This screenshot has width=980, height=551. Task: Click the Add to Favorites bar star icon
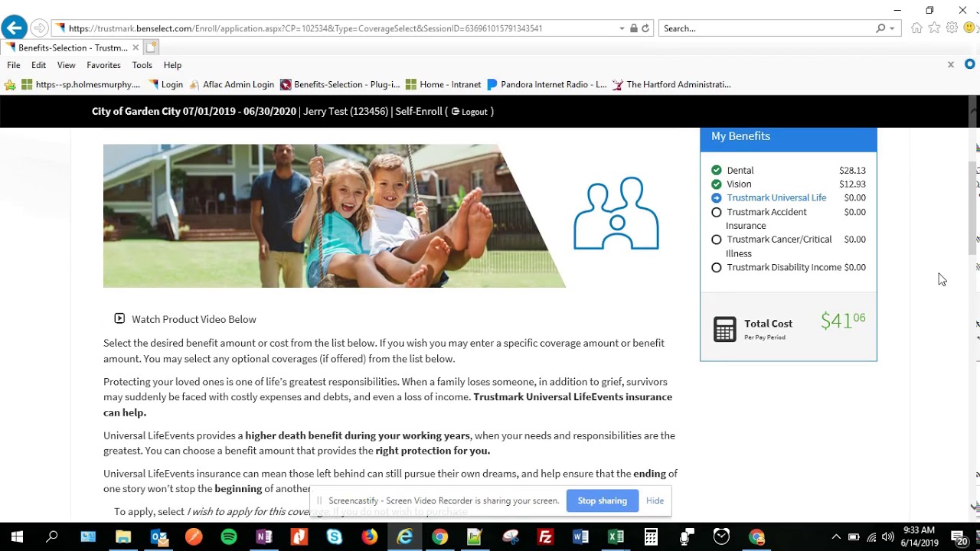click(10, 85)
